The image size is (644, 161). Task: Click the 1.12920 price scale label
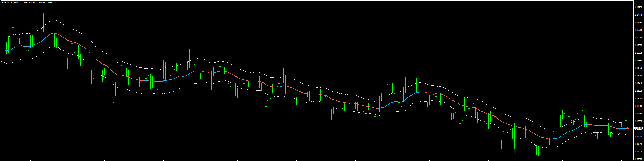coord(638,91)
